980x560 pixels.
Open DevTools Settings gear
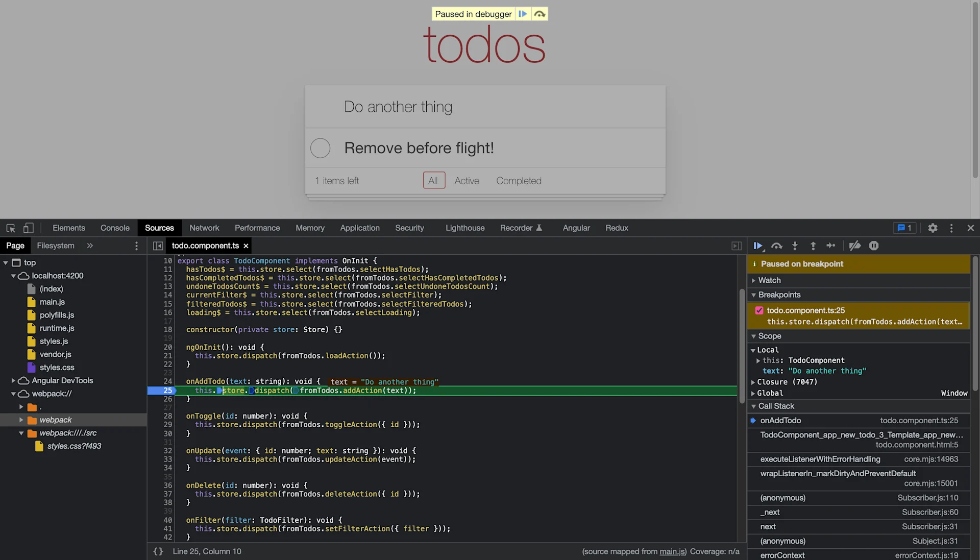pos(933,228)
